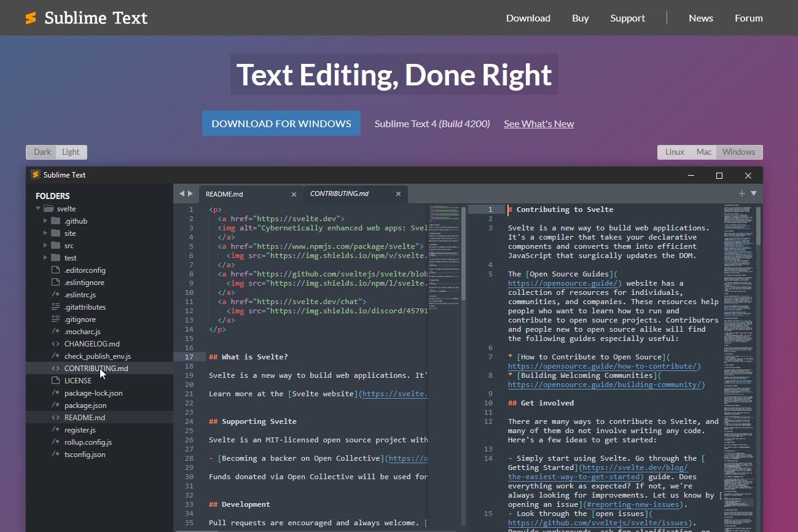Open the Forum page
The width and height of the screenshot is (798, 532).
tap(749, 18)
